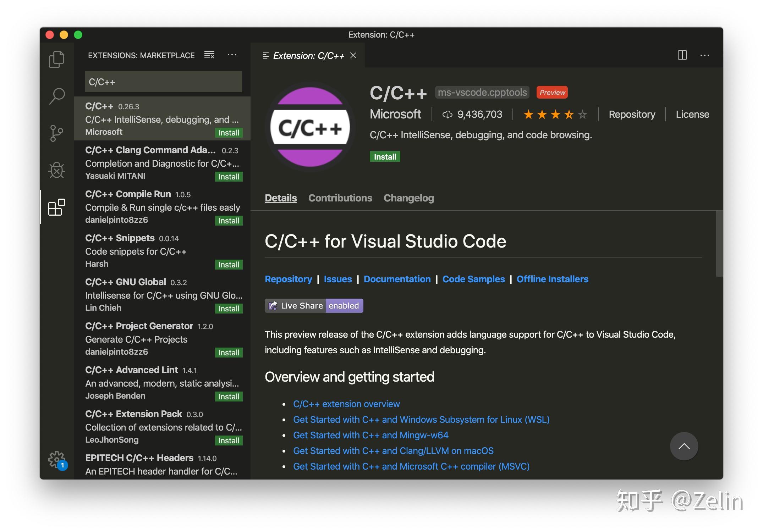Select C/C++ Advanced Lint list item
The width and height of the screenshot is (763, 532).
point(162,382)
